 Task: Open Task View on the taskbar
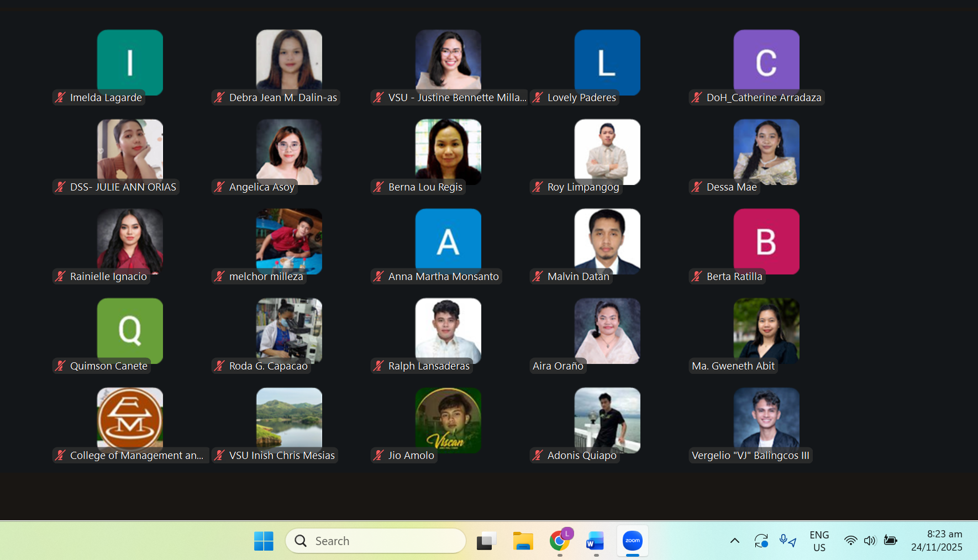pyautogui.click(x=486, y=541)
